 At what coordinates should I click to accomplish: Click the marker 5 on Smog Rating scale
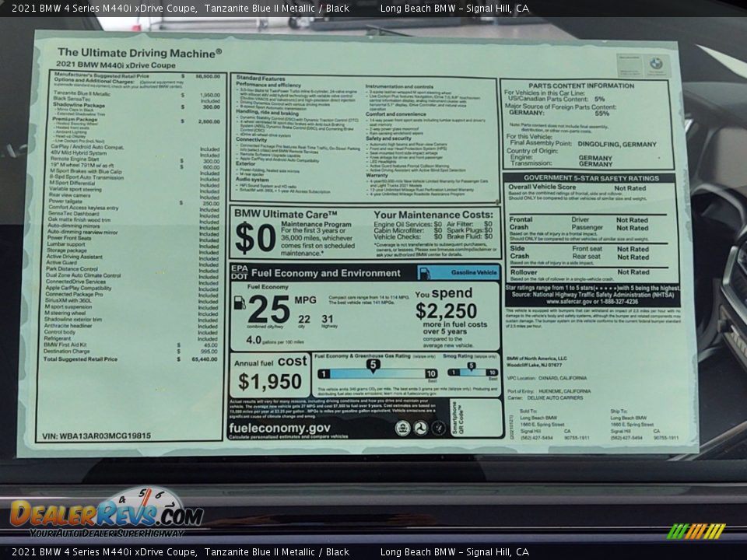(x=472, y=366)
